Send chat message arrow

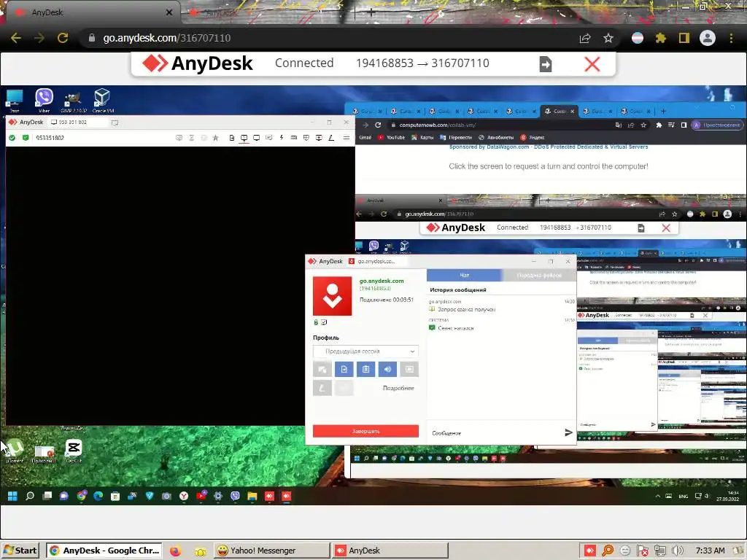coord(568,432)
